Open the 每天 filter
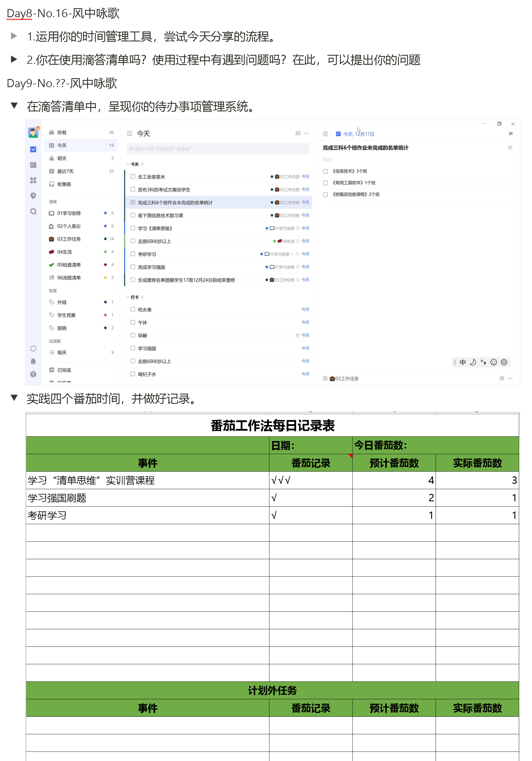The height and width of the screenshot is (761, 532). point(81,353)
